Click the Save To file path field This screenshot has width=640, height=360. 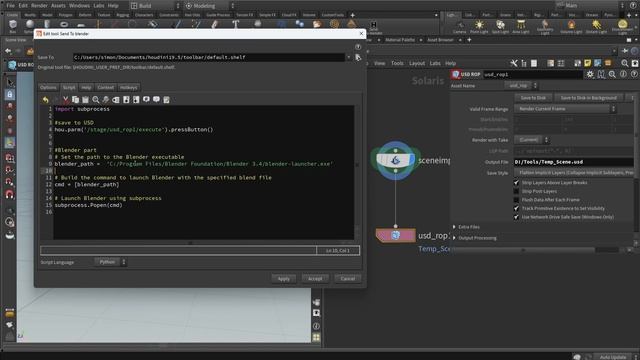point(209,58)
